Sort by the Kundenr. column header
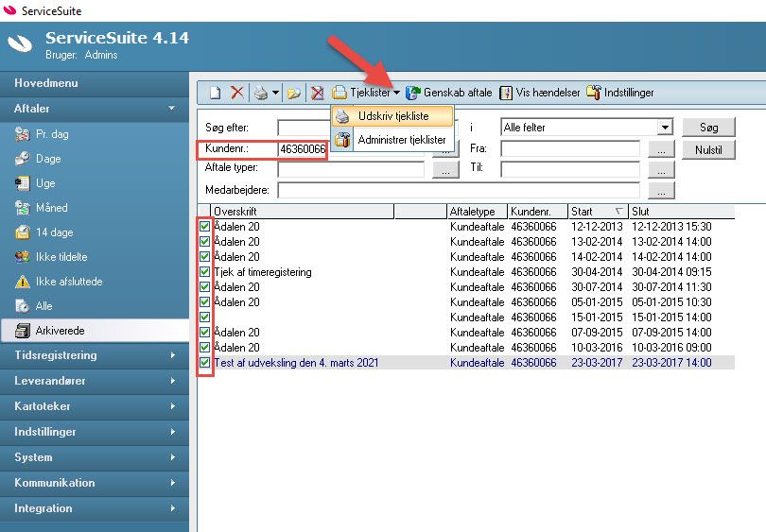The width and height of the screenshot is (766, 532). tap(537, 212)
